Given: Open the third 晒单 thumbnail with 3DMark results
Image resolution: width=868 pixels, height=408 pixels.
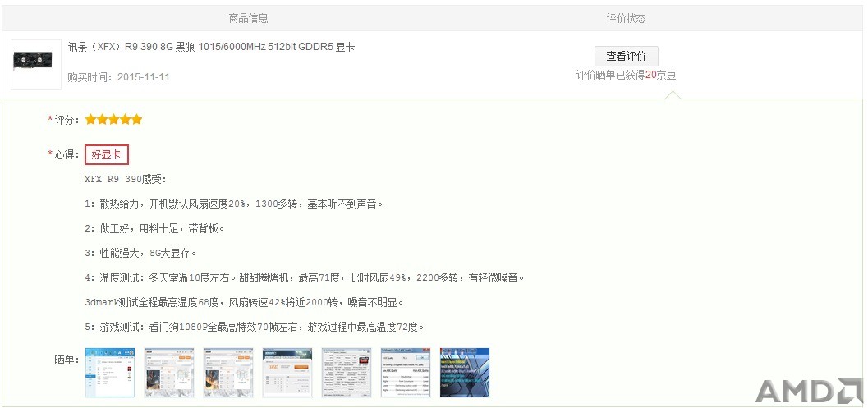Looking at the screenshot, I should [x=228, y=373].
